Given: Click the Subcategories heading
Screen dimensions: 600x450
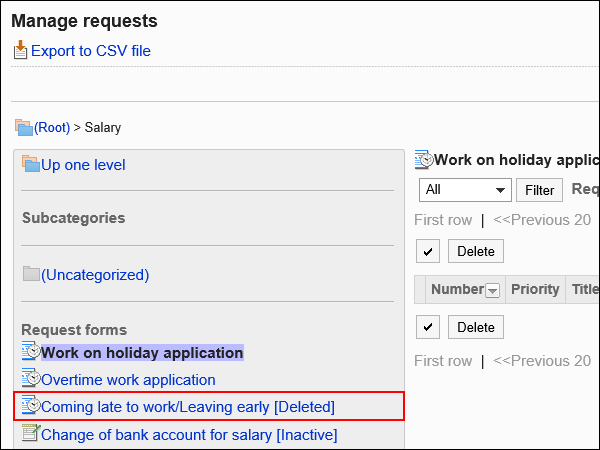Looking at the screenshot, I should tap(73, 218).
